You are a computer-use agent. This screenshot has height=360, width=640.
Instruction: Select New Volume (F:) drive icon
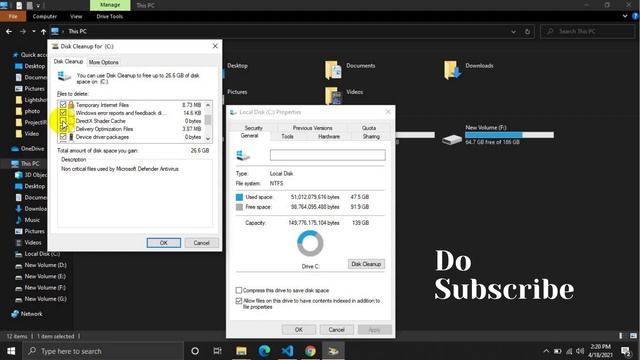coord(452,139)
